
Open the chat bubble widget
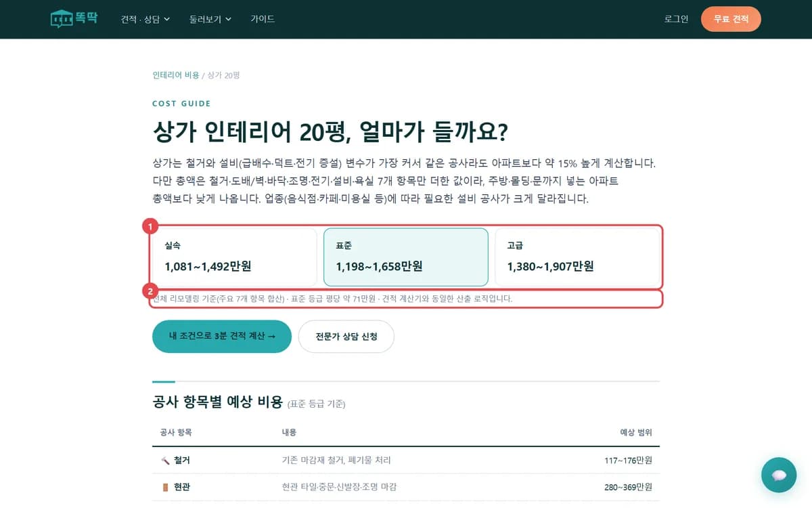779,475
